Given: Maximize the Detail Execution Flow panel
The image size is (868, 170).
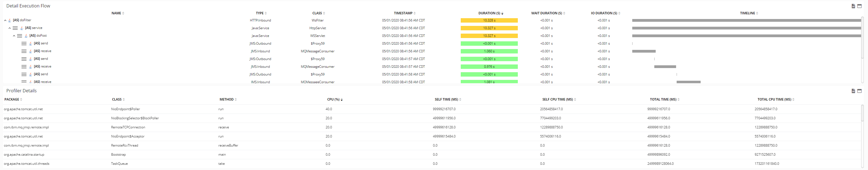Looking at the screenshot, I should (859, 6).
